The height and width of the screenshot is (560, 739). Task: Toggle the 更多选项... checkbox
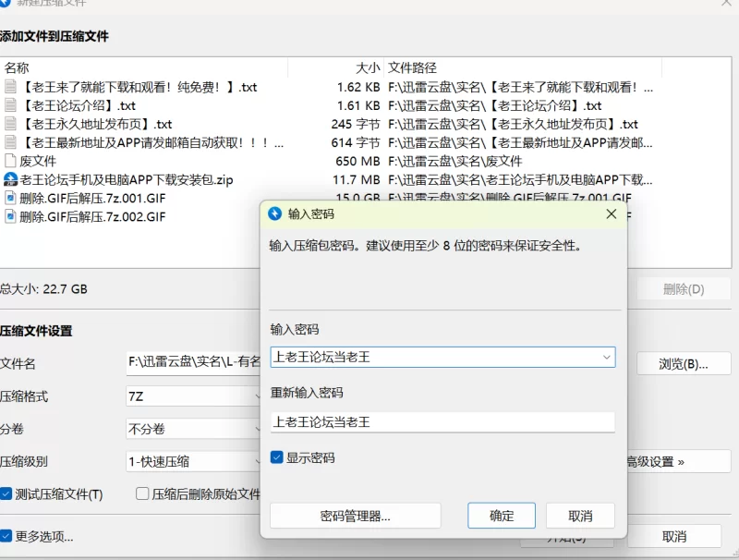[6, 536]
